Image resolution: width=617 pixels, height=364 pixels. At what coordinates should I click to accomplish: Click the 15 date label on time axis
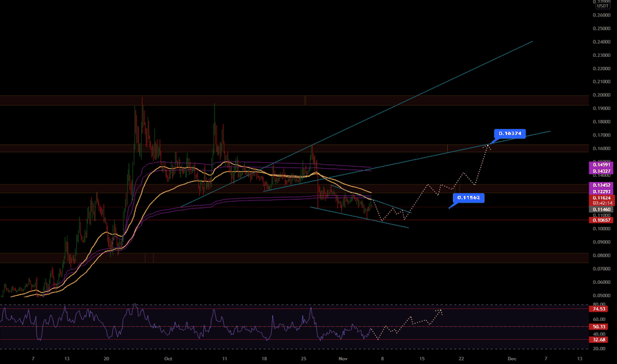click(x=422, y=359)
